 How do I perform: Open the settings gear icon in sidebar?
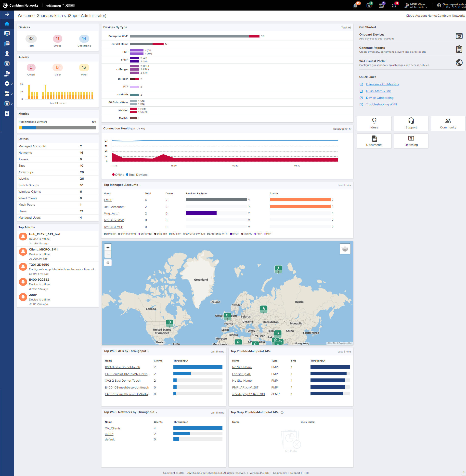coord(7,84)
